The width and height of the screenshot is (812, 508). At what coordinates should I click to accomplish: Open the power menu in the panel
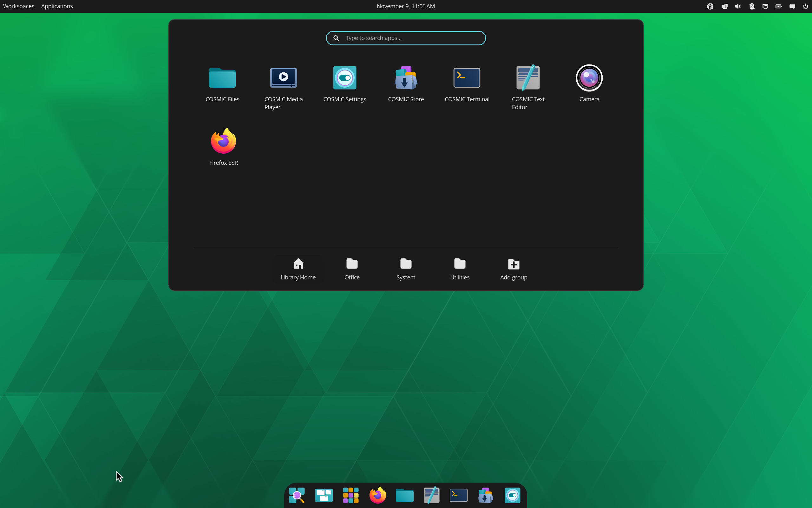(x=805, y=6)
